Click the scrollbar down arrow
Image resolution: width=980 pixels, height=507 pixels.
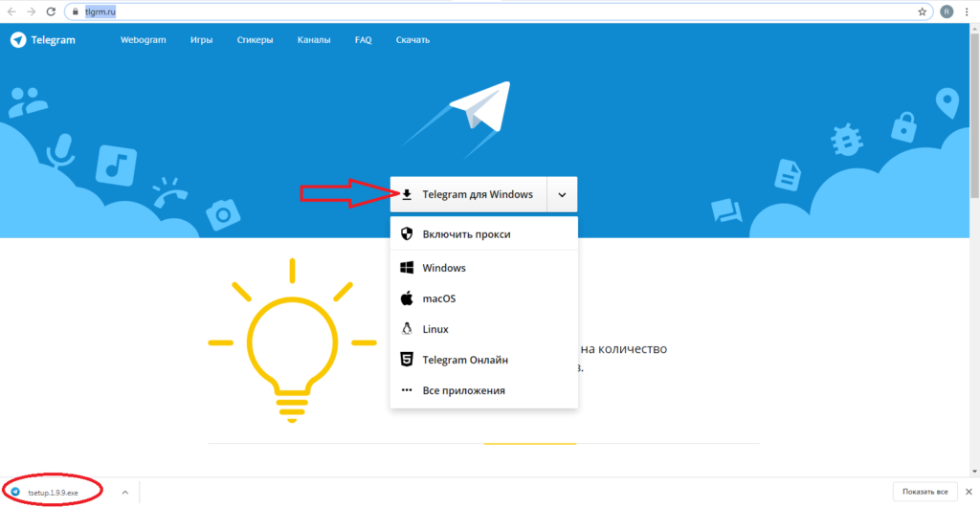974,472
